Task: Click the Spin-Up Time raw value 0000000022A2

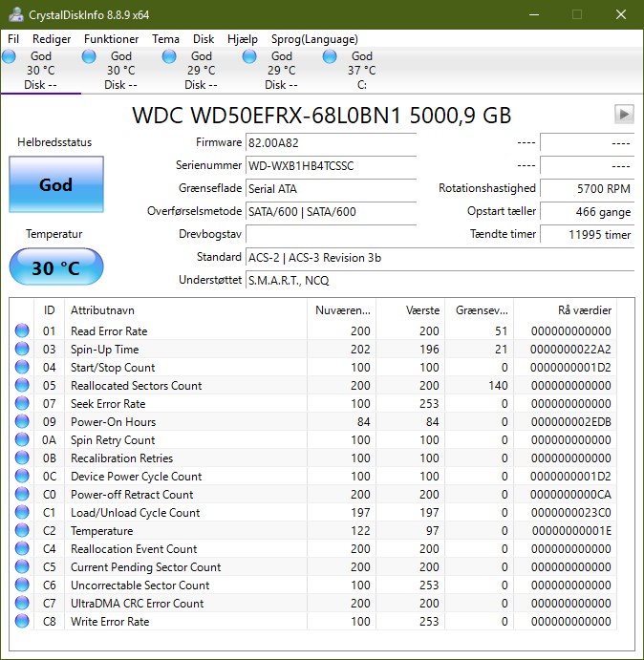Action: (570, 350)
